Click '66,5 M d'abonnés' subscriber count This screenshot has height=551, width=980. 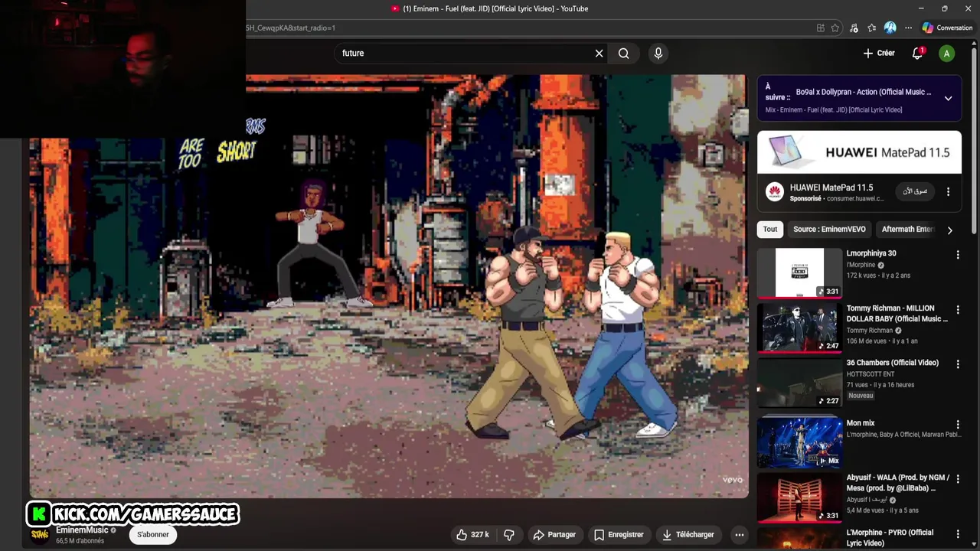pos(80,541)
